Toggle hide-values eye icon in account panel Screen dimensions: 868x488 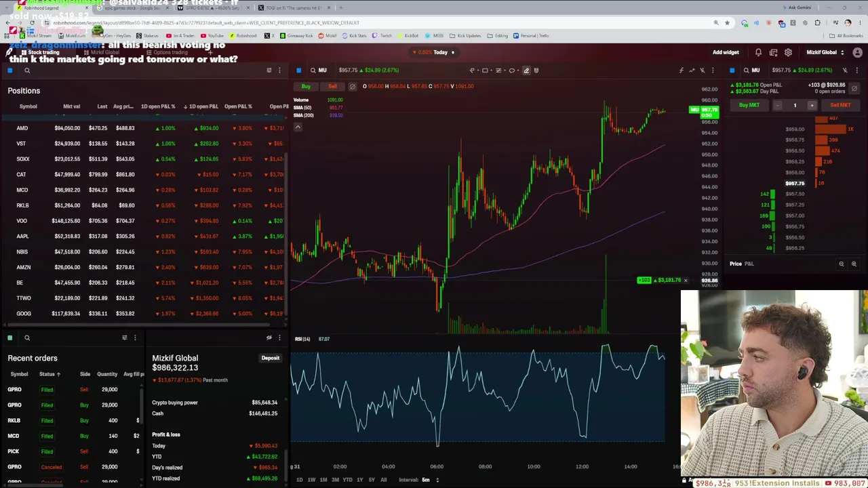(269, 338)
